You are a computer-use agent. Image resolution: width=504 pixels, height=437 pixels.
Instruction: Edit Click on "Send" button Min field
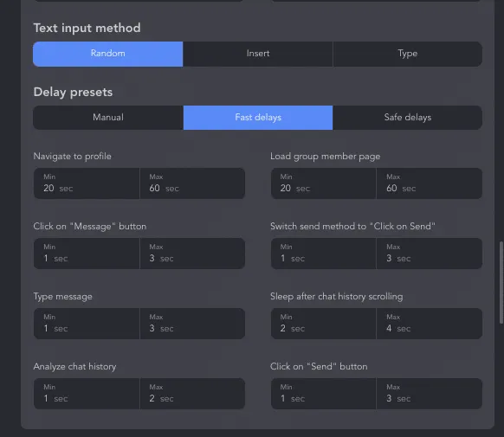click(x=323, y=394)
